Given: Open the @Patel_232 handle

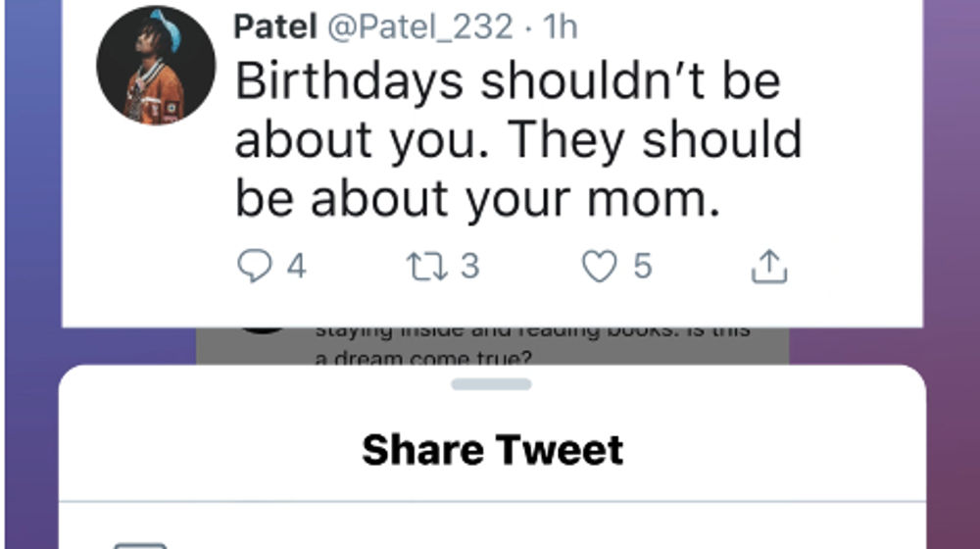Looking at the screenshot, I should tap(419, 26).
